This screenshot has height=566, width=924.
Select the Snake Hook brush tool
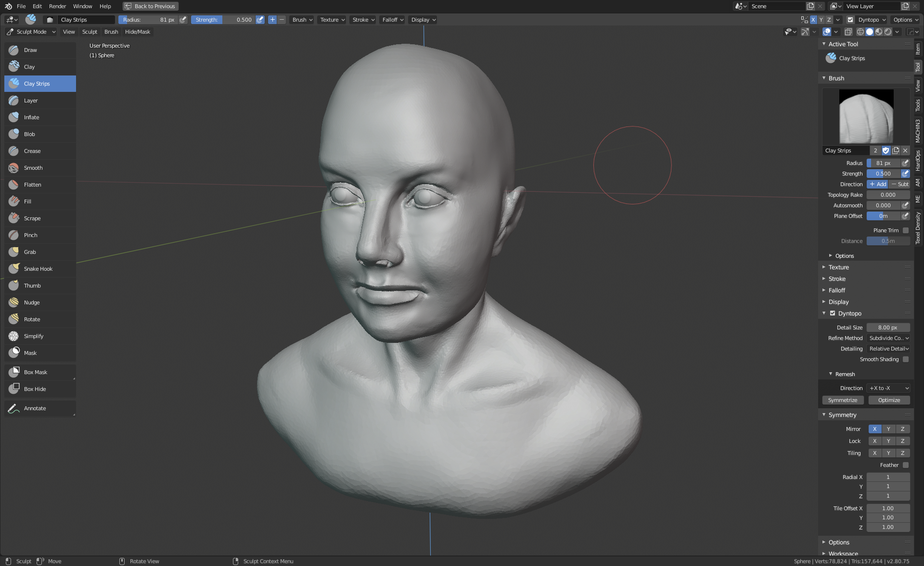coord(38,269)
